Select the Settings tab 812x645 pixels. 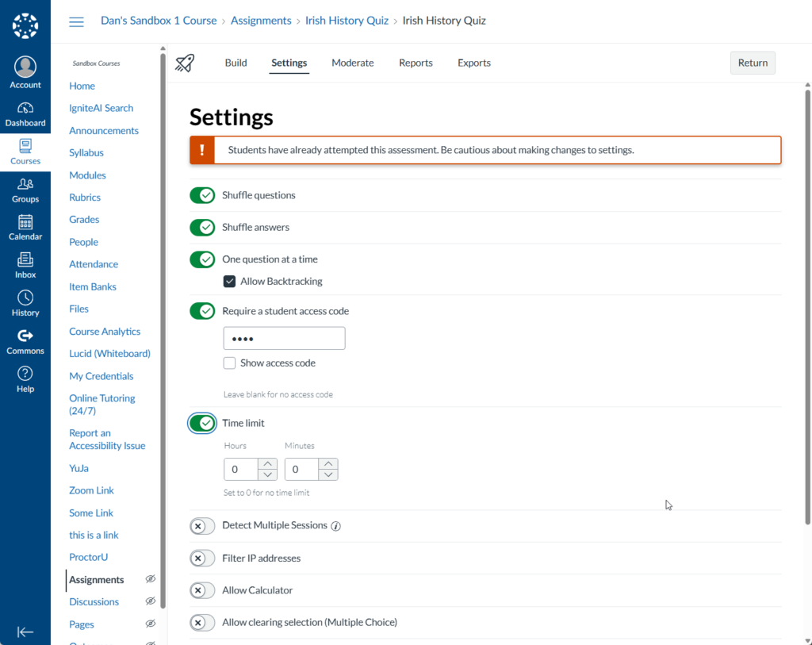(x=289, y=63)
